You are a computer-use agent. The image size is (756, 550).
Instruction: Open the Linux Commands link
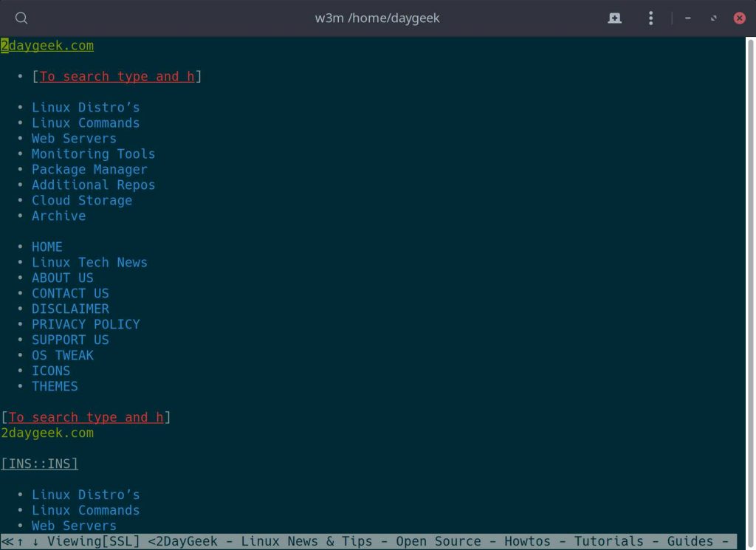(x=86, y=123)
